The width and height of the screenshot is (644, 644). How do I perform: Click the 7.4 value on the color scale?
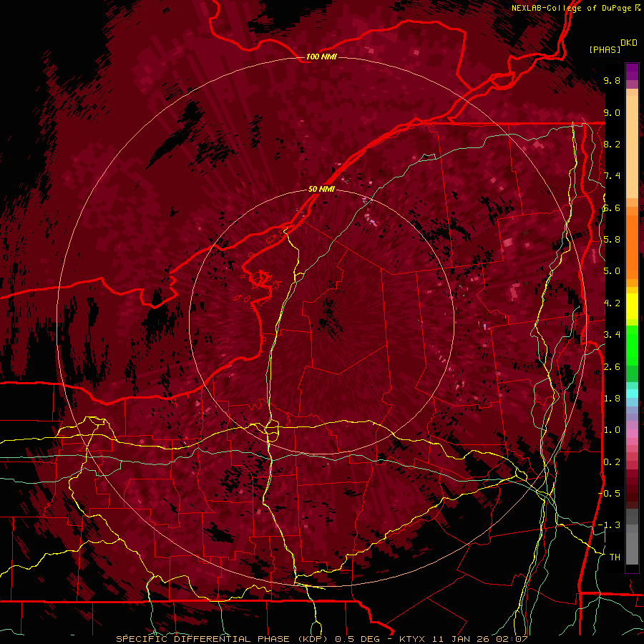(x=612, y=176)
